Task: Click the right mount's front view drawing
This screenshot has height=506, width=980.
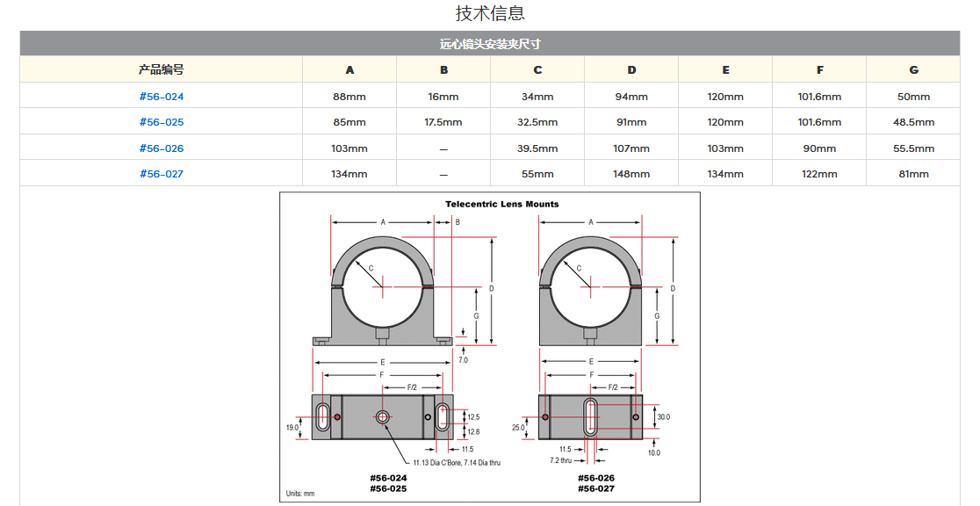Action: (590, 290)
